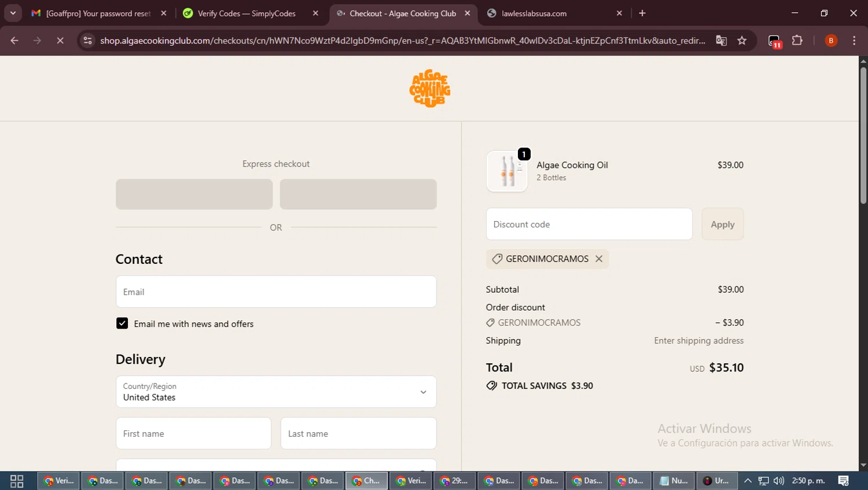The image size is (868, 490).
Task: Click the TOTAL SAVINGS tag icon
Action: pos(491,385)
